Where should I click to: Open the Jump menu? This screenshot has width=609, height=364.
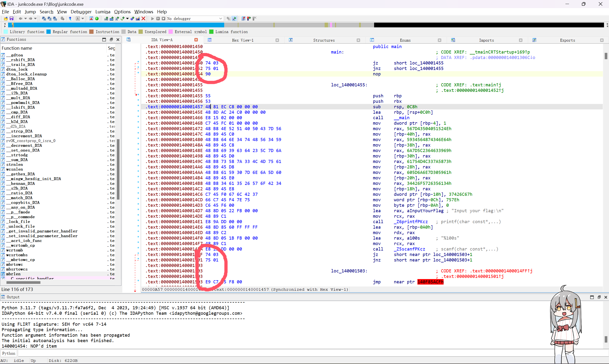click(x=30, y=11)
